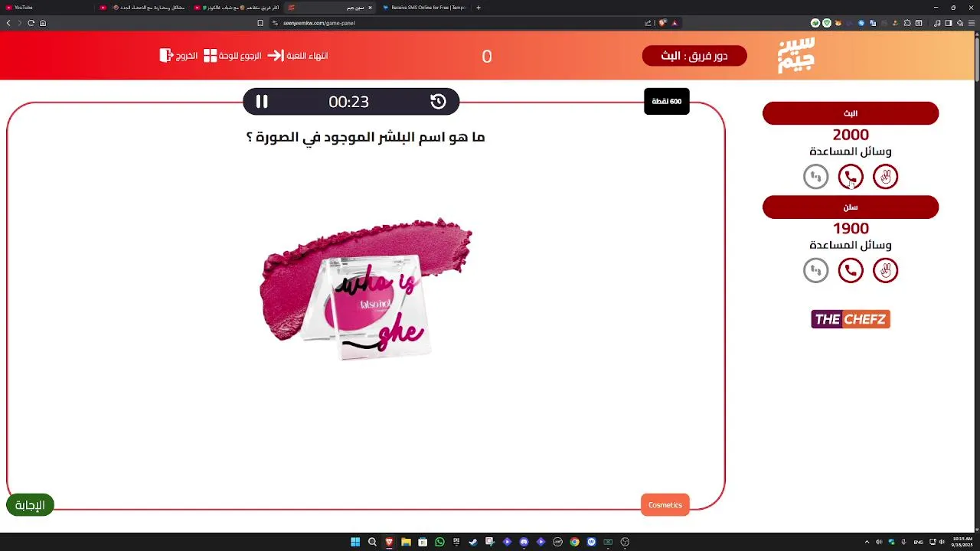Open Google Chrome from taskbar
The width and height of the screenshot is (980, 551).
click(574, 542)
